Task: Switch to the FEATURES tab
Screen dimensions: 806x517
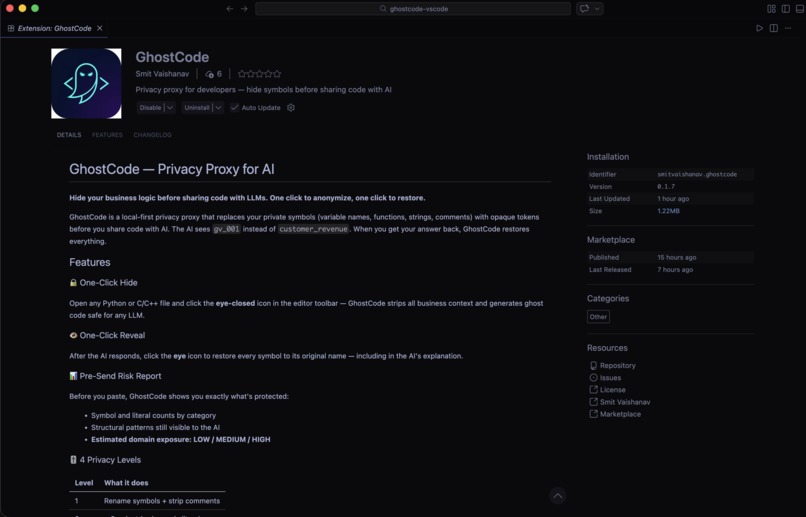Action: [x=107, y=135]
